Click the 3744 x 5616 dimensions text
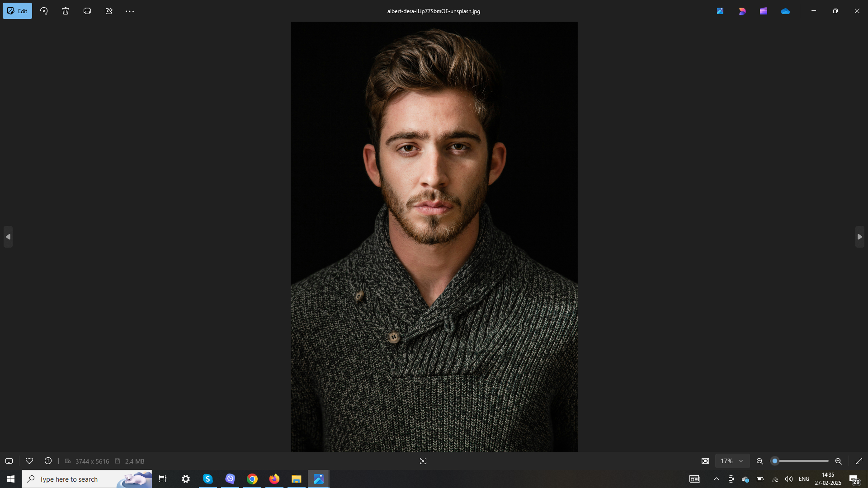Viewport: 868px width, 488px height. pyautogui.click(x=92, y=461)
